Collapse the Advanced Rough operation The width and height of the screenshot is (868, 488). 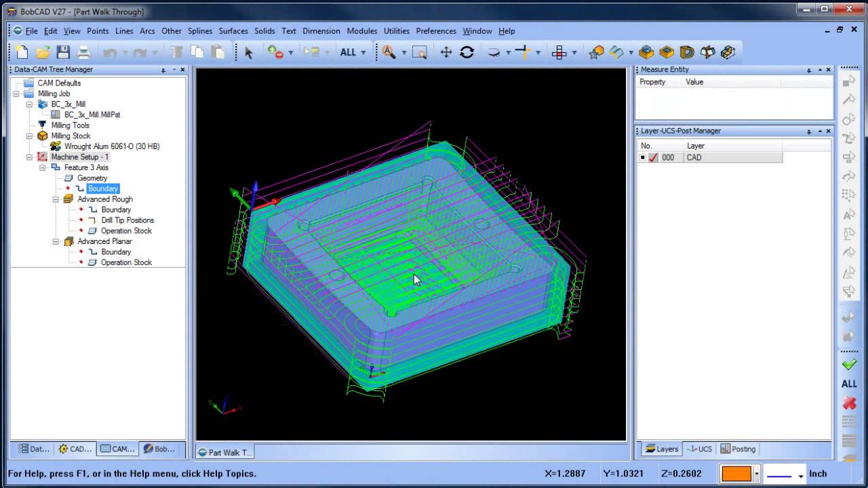[x=56, y=199]
